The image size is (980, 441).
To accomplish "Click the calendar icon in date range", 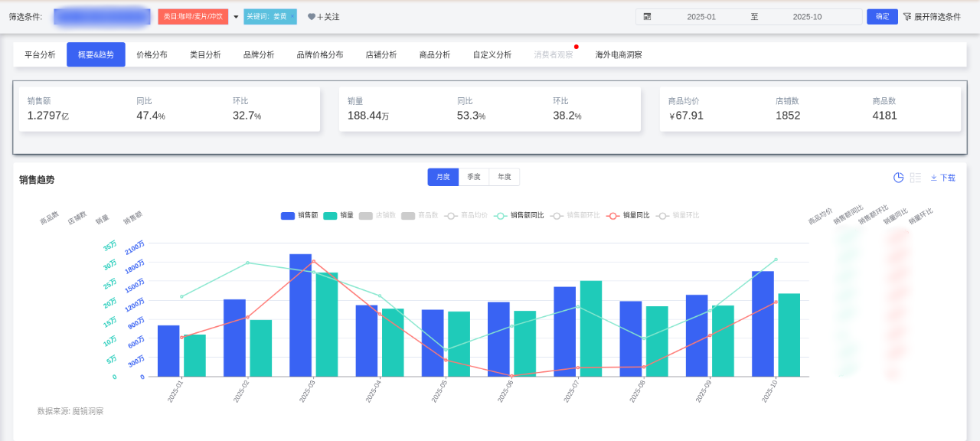I will click(647, 17).
